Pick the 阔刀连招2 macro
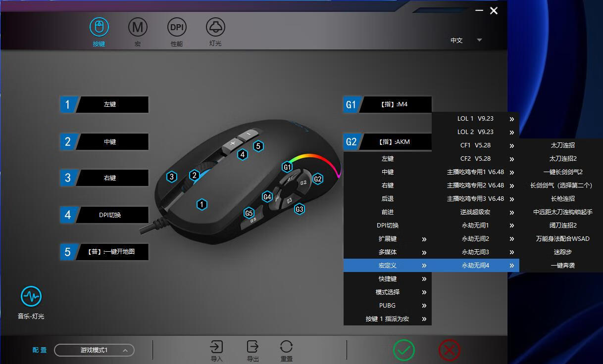 [562, 226]
